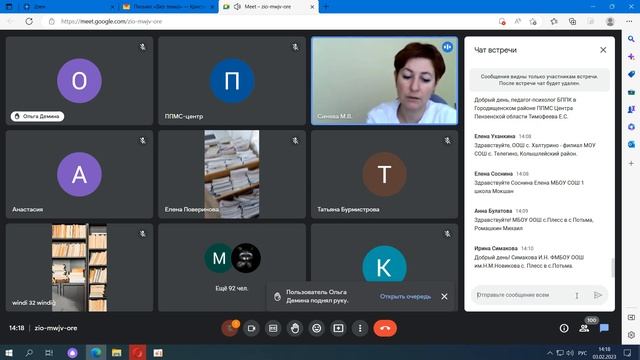
Task: Open the queue link in raised-hand notification
Action: click(405, 296)
